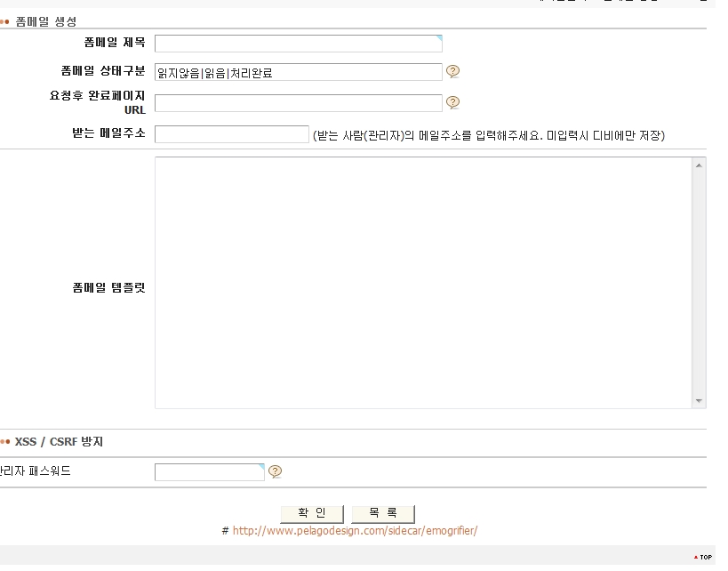Click the template textarea scrollbar track

click(699, 283)
